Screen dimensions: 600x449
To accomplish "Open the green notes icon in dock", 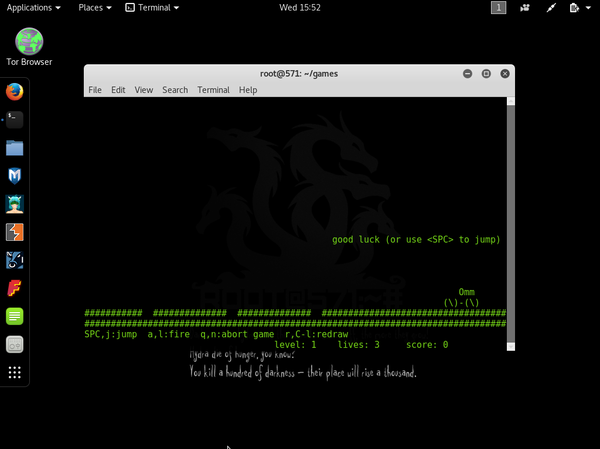I will point(15,316).
